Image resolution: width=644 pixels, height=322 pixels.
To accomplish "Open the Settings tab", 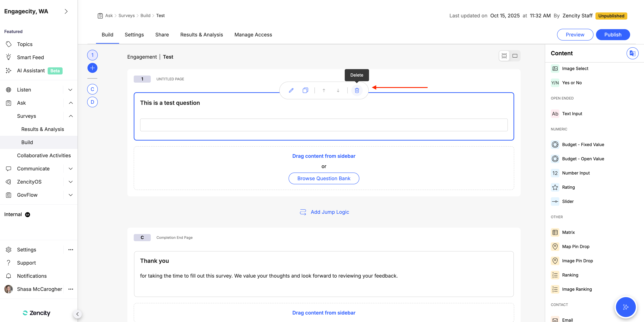I will [134, 35].
